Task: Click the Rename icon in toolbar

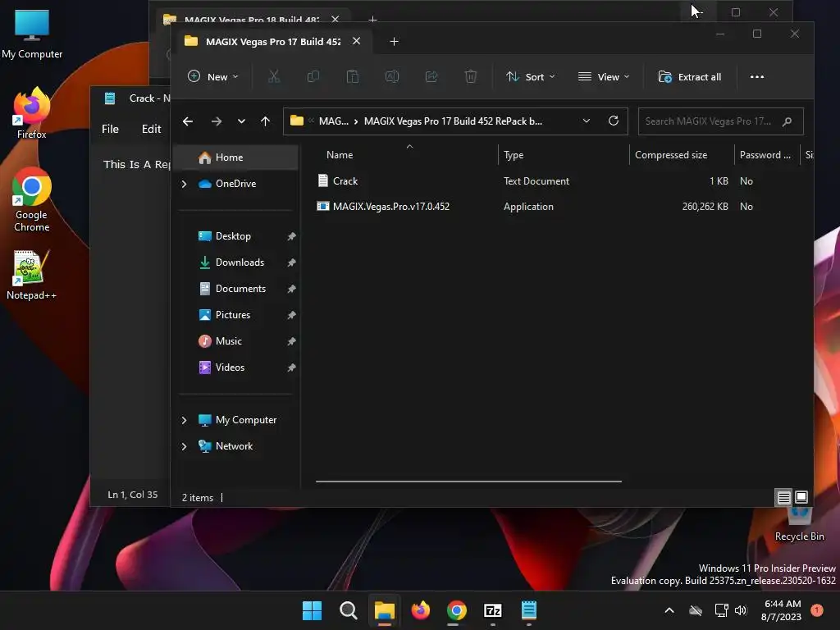Action: [392, 76]
